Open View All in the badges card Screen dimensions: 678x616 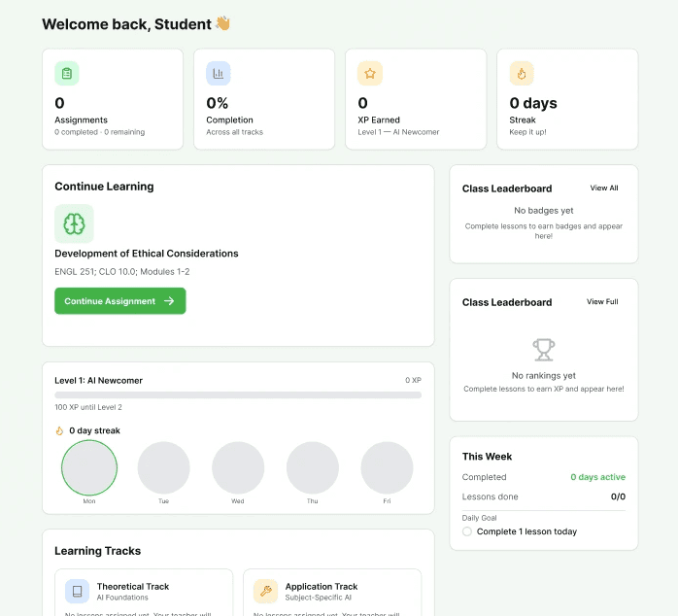pos(604,188)
